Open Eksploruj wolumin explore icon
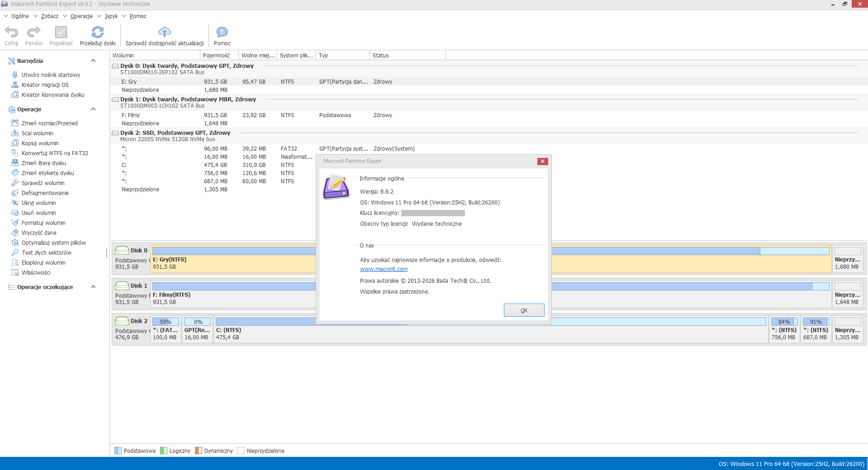The height and width of the screenshot is (470, 868). point(15,262)
